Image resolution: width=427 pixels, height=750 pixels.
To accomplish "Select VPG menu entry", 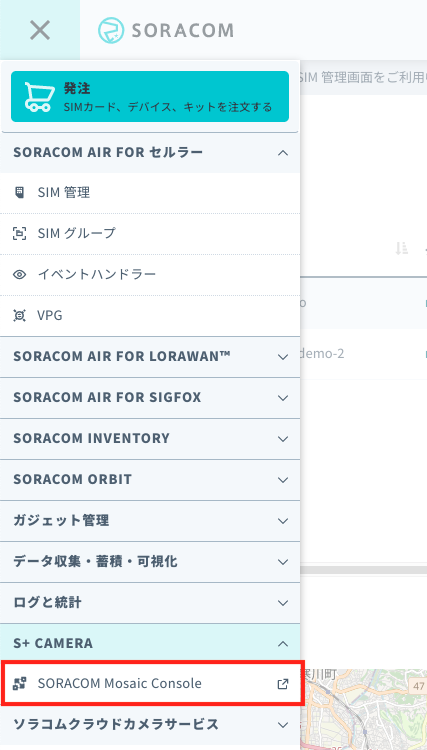I will tap(150, 316).
